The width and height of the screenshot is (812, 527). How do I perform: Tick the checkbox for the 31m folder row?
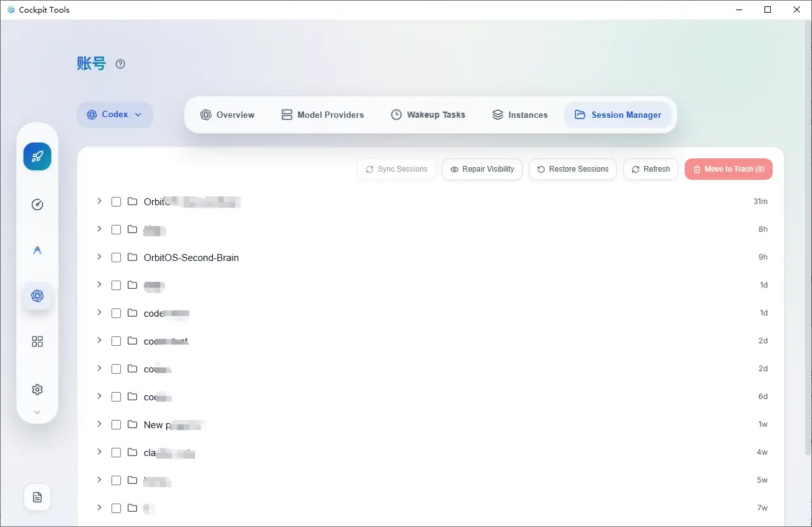(116, 202)
